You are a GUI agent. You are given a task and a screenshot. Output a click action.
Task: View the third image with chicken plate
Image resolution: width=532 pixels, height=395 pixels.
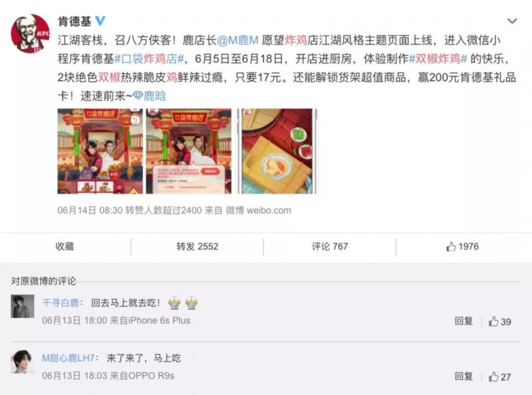pos(277,152)
